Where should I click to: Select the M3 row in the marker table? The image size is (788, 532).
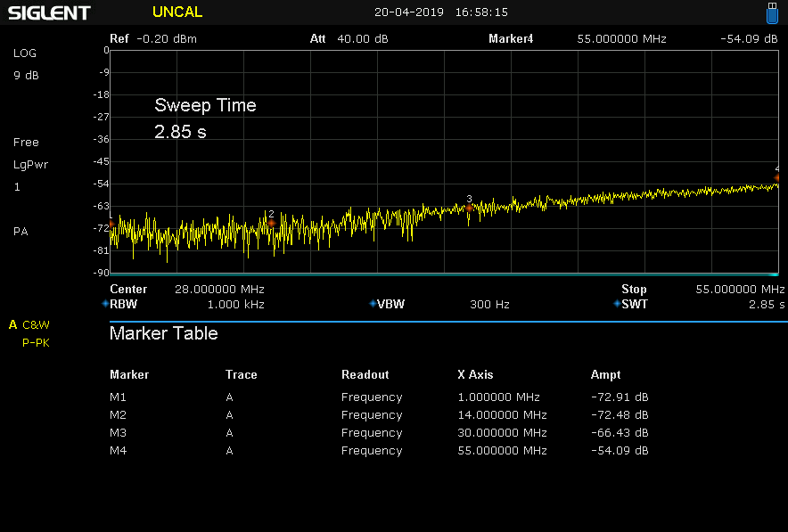click(x=379, y=433)
